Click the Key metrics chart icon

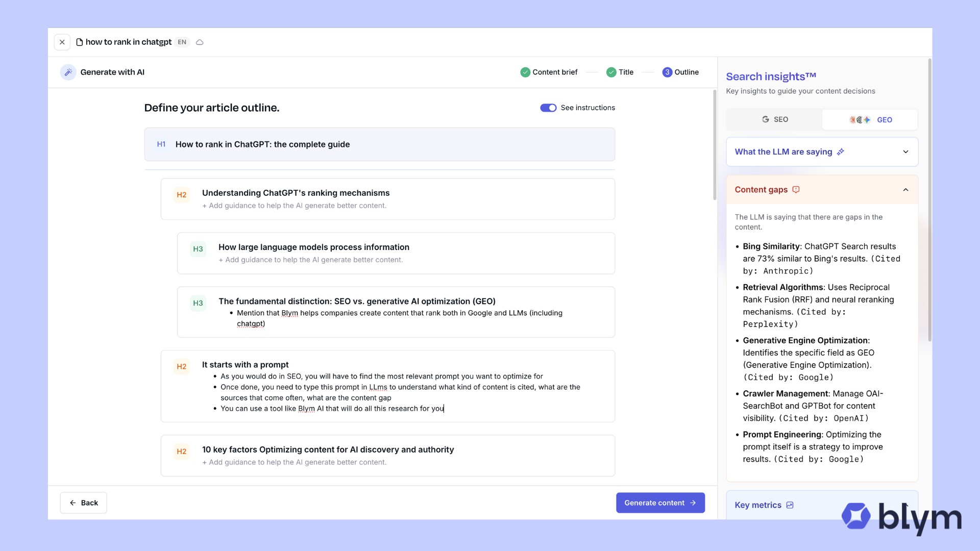click(790, 505)
